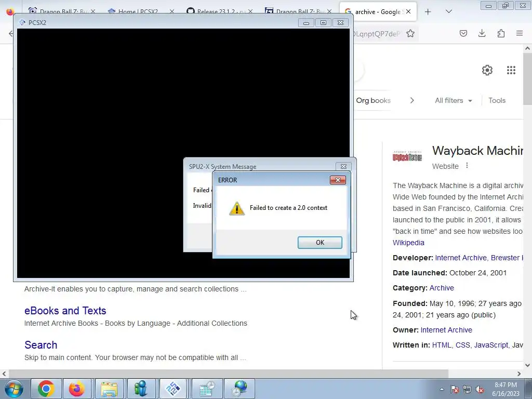Open Windows Explorer from the taskbar
This screenshot has height=399, width=532.
coord(109,389)
